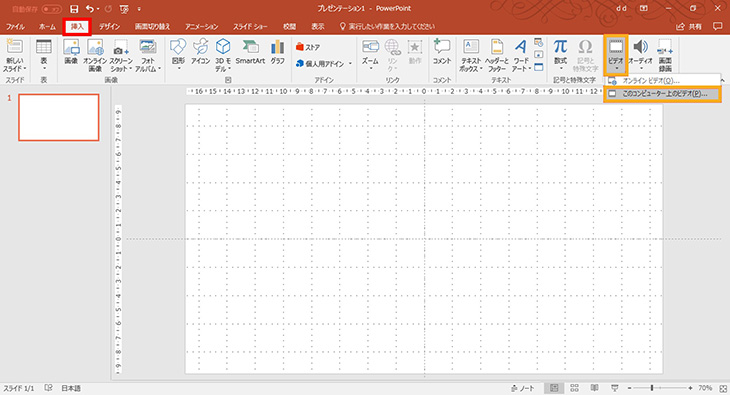Choose このコンピューター上のビデオ(P)... menu item
This screenshot has width=730, height=395.
[662, 94]
